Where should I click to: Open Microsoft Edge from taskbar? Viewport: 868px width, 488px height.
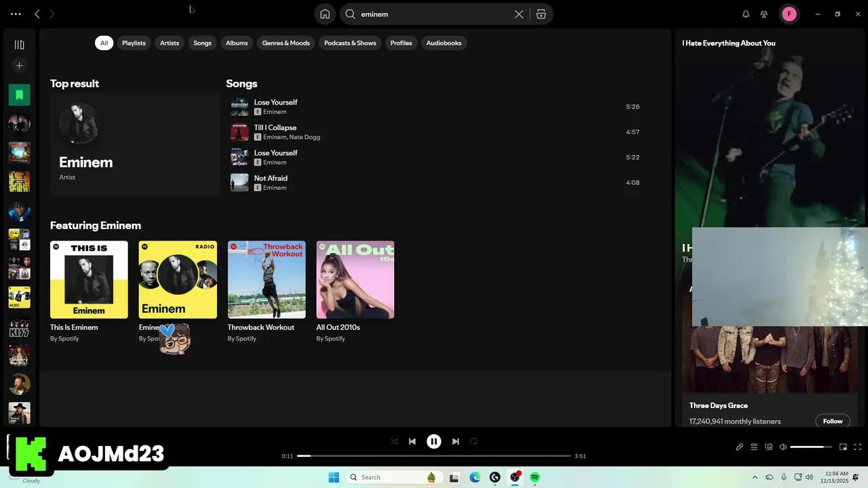[475, 477]
